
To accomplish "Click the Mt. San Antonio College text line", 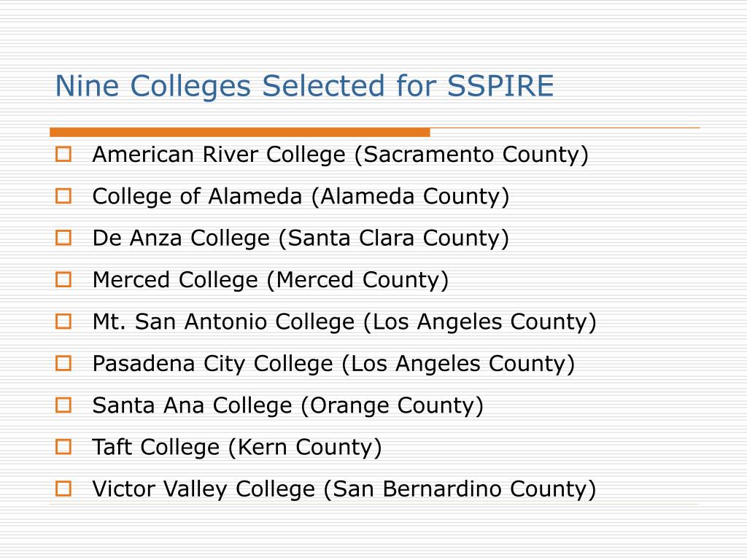I will pyautogui.click(x=344, y=322).
